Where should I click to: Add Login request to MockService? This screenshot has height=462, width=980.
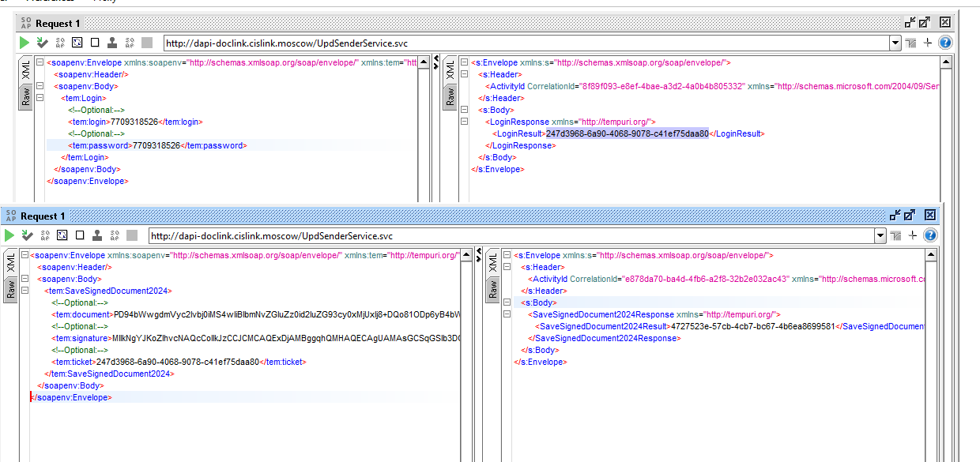click(60, 43)
